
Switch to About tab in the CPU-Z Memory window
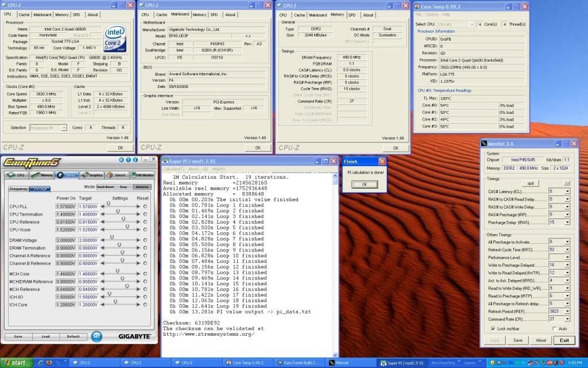click(x=368, y=15)
